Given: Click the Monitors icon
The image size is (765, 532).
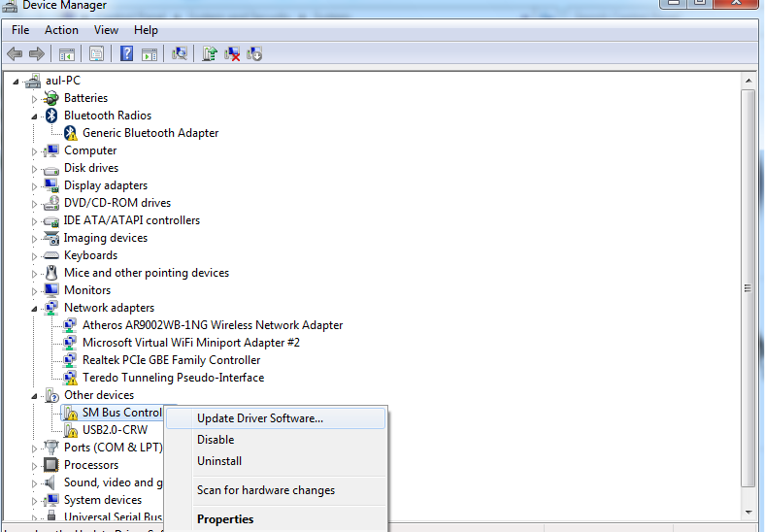Looking at the screenshot, I should point(50,290).
